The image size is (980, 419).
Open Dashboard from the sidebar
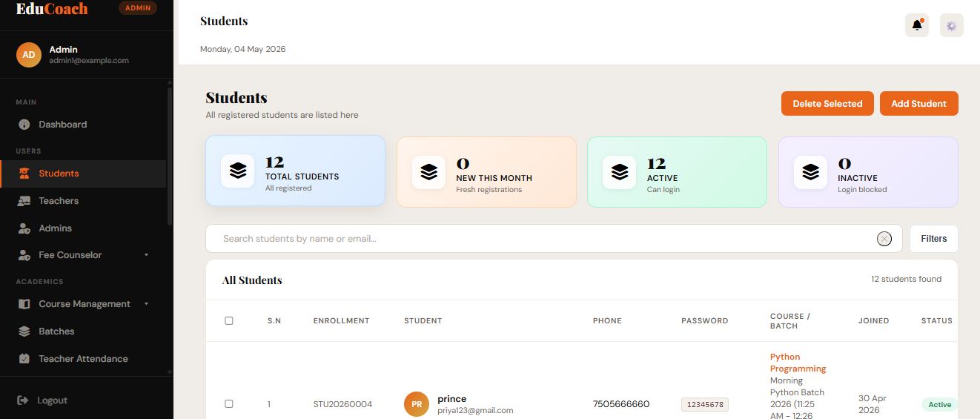[83, 125]
